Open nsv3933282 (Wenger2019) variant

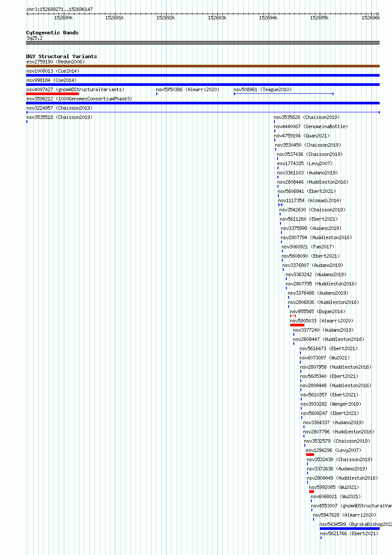coord(331,404)
